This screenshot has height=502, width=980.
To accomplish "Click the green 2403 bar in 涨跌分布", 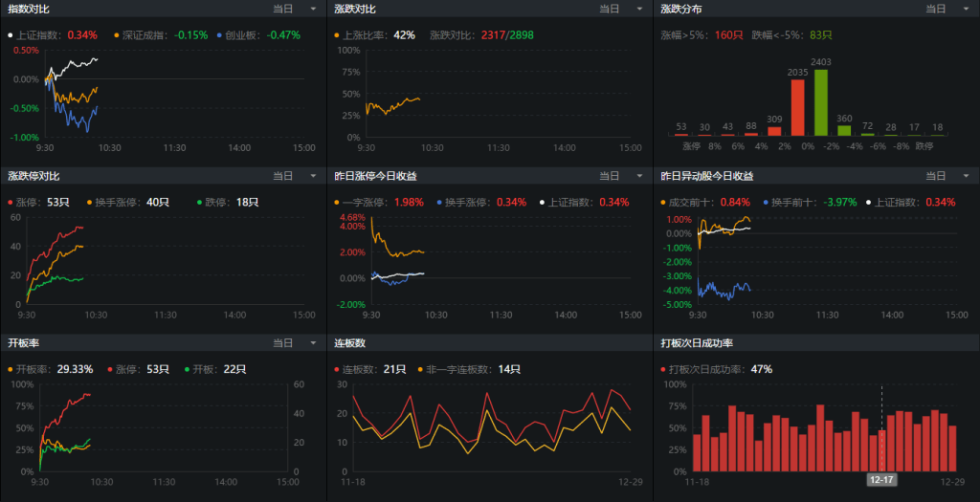I will click(x=820, y=101).
